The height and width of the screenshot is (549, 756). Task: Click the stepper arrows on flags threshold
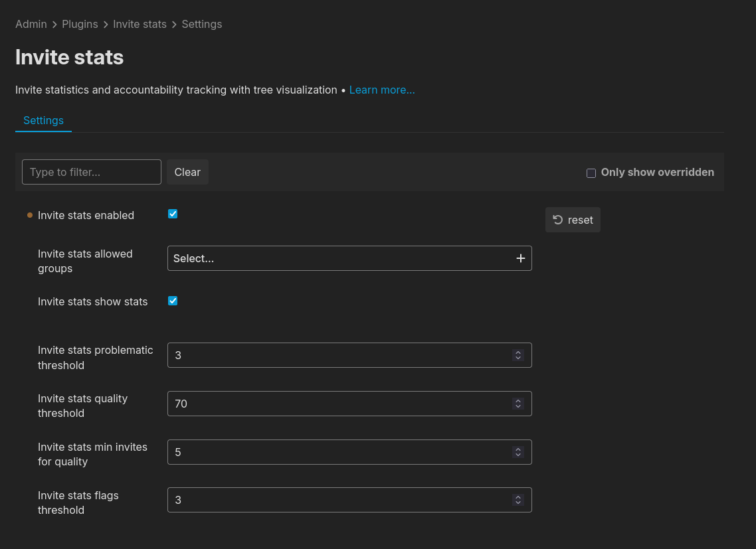[x=518, y=500]
